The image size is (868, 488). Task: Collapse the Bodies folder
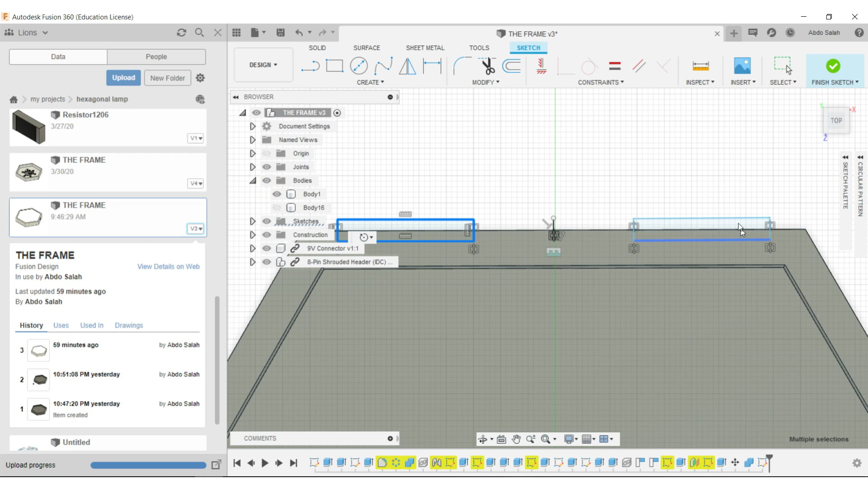(253, 180)
